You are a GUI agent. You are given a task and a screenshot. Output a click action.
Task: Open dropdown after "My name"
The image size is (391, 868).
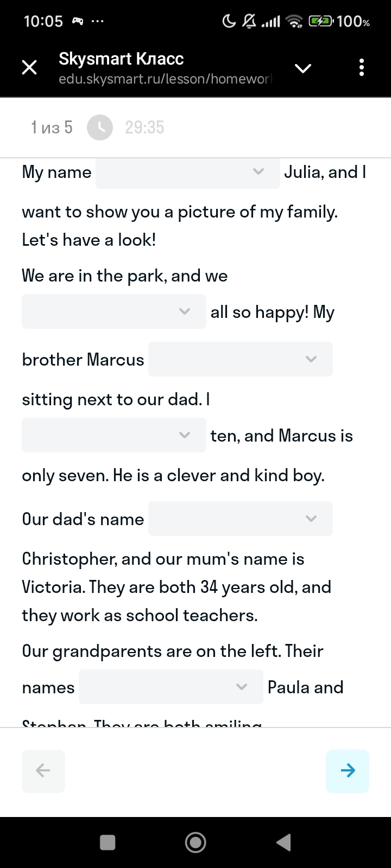(188, 171)
